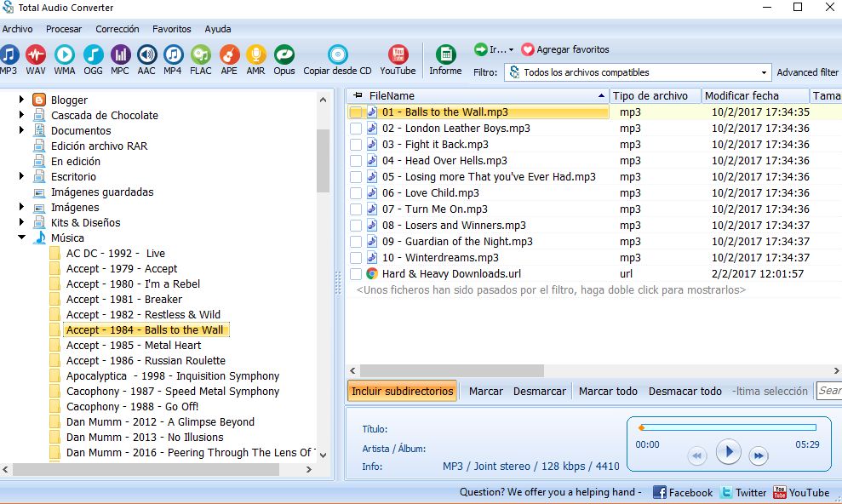Select AAC format icon
This screenshot has width=842, height=504.
coord(146,54)
